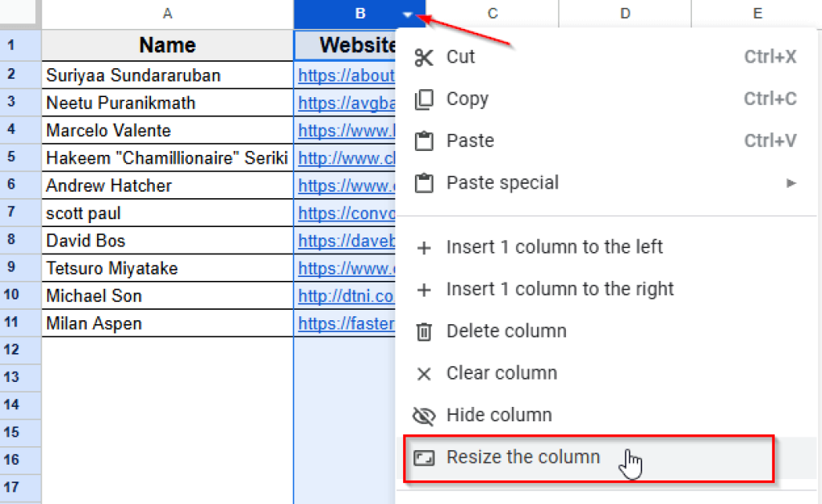The width and height of the screenshot is (822, 504).
Task: Select the Delete column trash icon
Action: pos(424,331)
